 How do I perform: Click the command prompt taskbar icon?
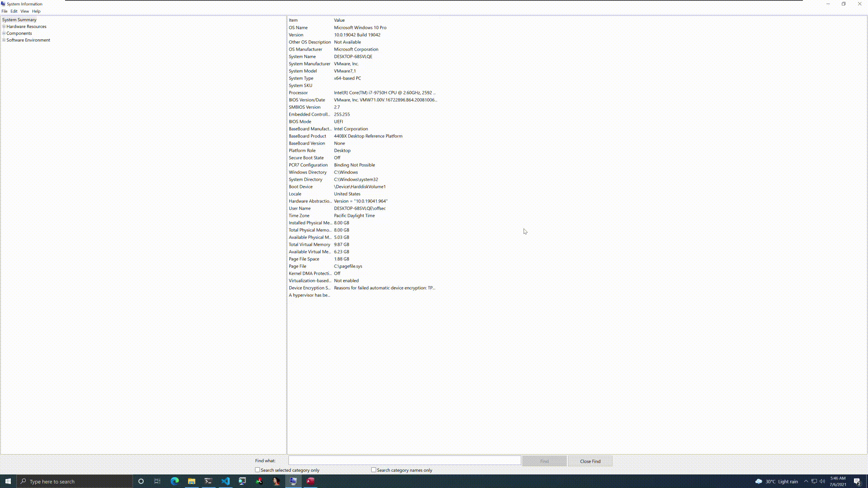point(208,481)
